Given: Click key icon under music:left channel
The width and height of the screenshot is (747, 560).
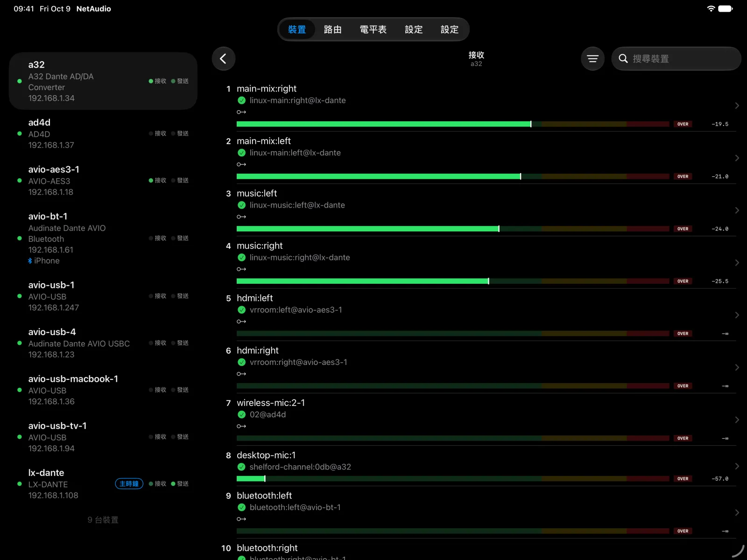Looking at the screenshot, I should 241,217.
